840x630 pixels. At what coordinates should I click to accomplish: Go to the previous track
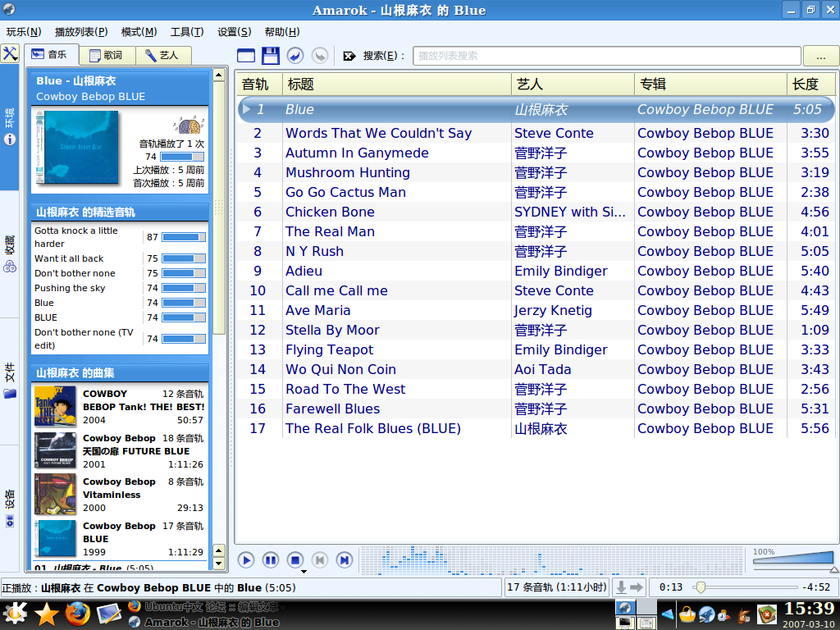point(320,560)
